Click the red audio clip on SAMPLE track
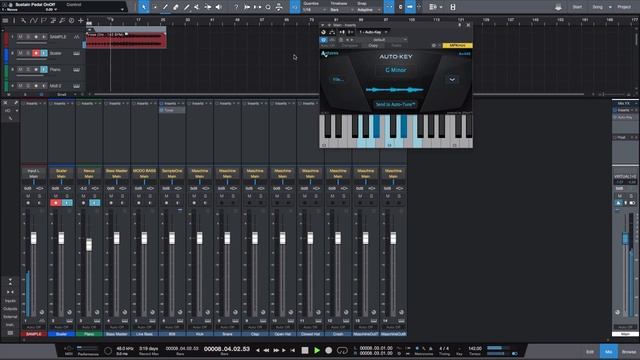The width and height of the screenshot is (640, 360). pos(126,41)
